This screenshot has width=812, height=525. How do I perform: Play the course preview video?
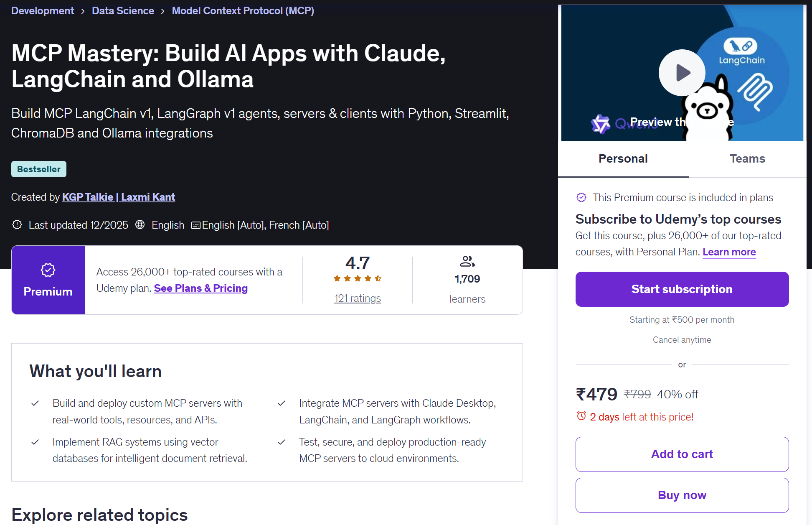tap(682, 73)
